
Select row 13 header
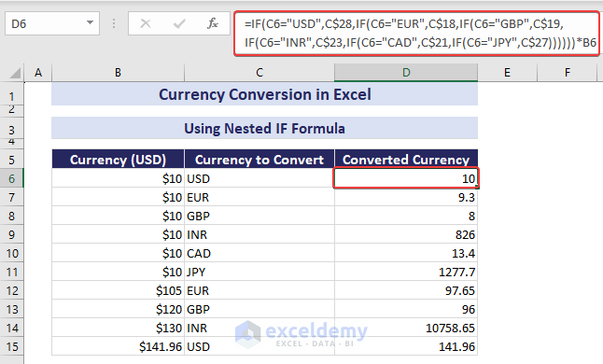point(12,309)
